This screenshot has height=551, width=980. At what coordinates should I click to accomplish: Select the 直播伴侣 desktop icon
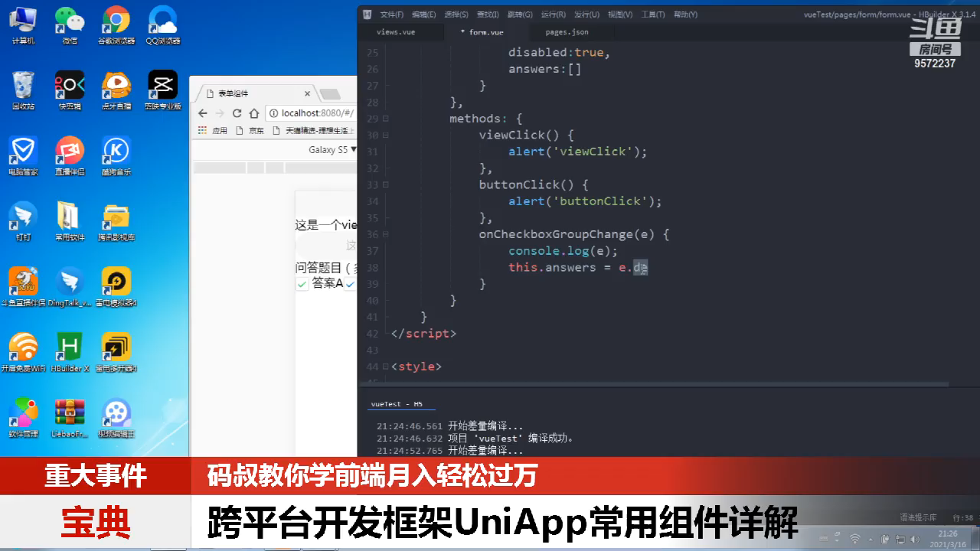pos(70,156)
